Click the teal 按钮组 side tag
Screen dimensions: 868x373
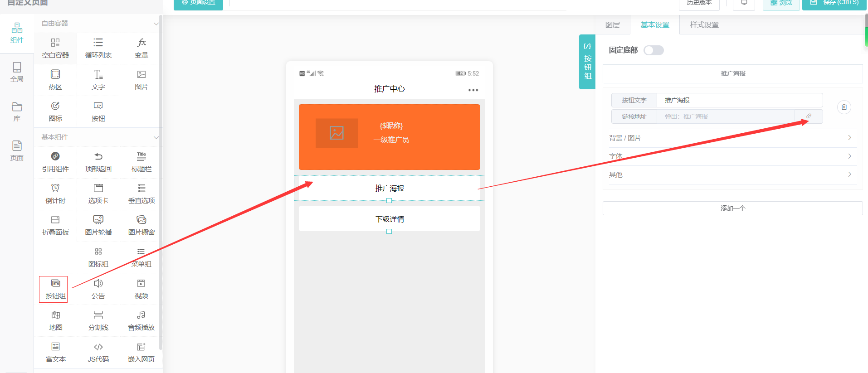coord(587,62)
